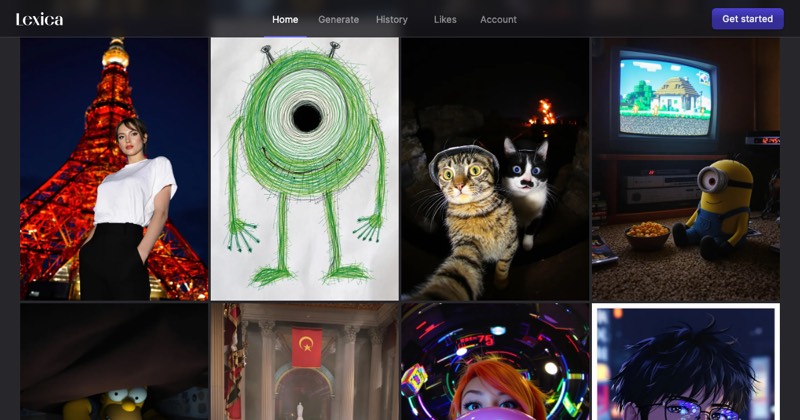This screenshot has height=420, width=800.
Task: Open the Homer Simpson image
Action: [114, 361]
